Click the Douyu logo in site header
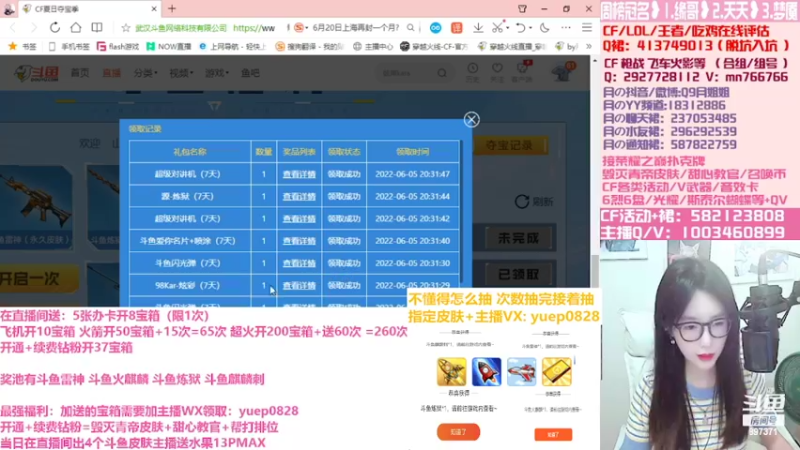This screenshot has height=450, width=800. (36, 73)
